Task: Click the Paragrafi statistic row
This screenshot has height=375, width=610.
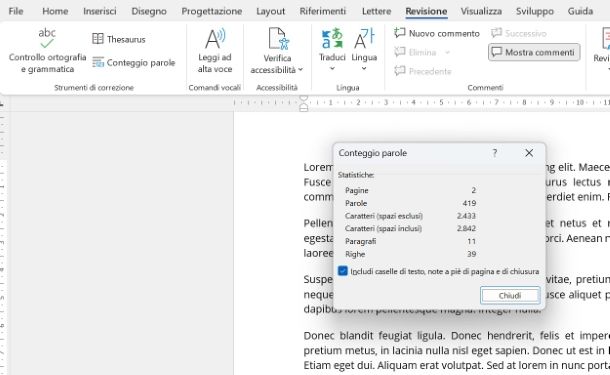Action: point(410,241)
